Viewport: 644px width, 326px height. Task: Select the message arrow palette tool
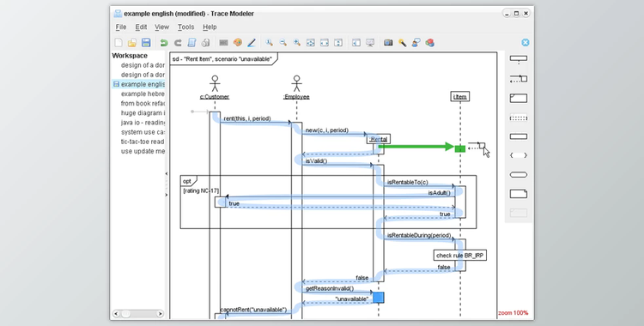coord(519,78)
